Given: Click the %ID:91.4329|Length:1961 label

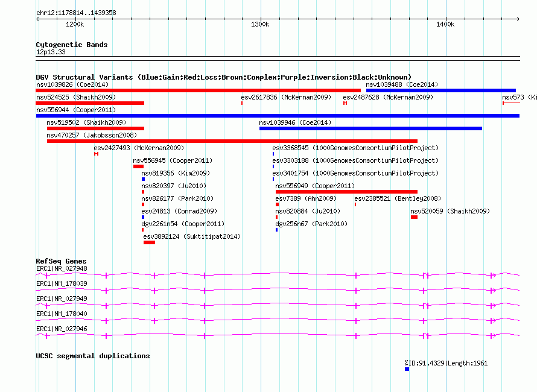Looking at the screenshot, I should click(446, 363).
